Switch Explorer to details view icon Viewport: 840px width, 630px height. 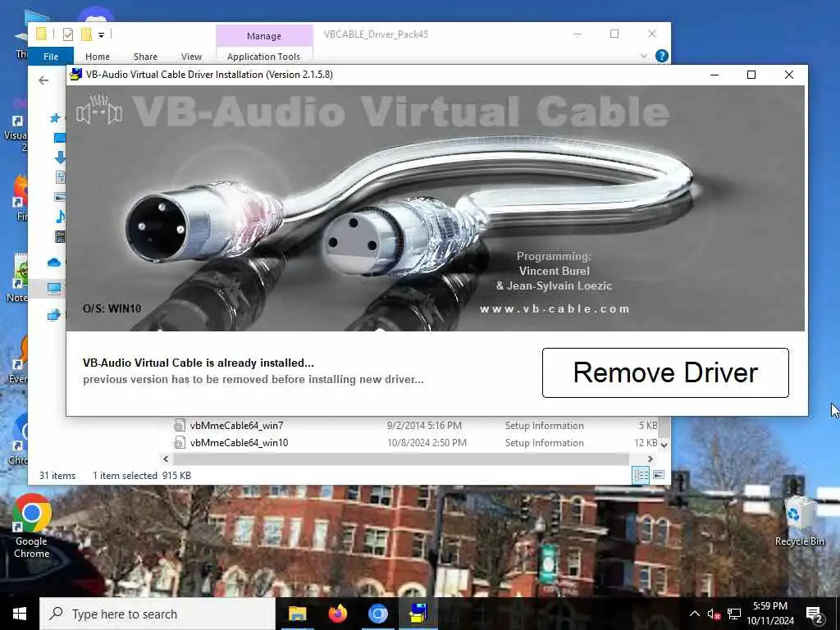[x=641, y=475]
